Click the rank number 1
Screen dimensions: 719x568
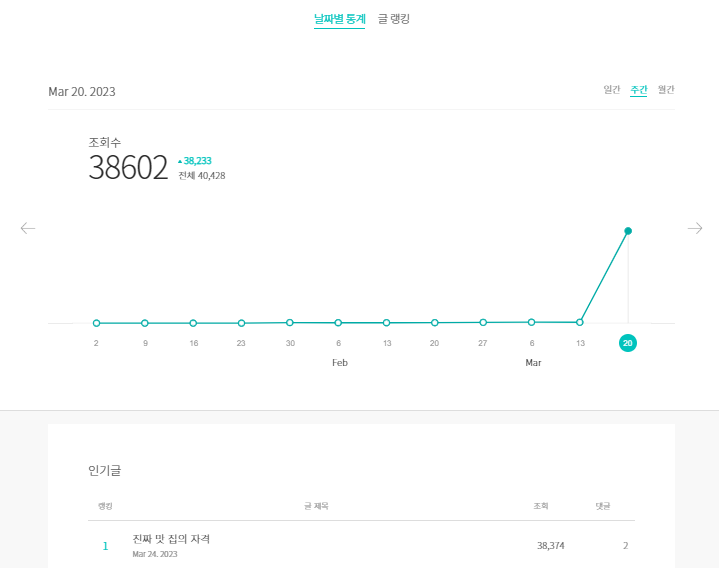pyautogui.click(x=105, y=546)
